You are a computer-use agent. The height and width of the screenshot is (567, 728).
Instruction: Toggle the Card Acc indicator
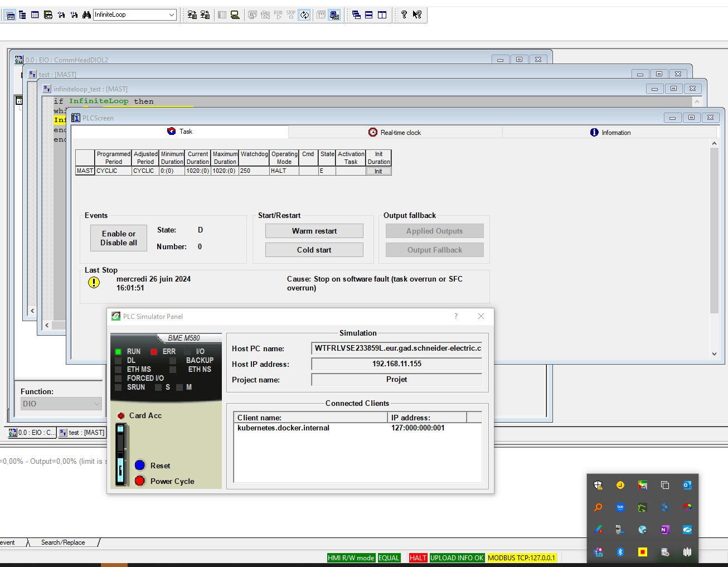(x=121, y=416)
